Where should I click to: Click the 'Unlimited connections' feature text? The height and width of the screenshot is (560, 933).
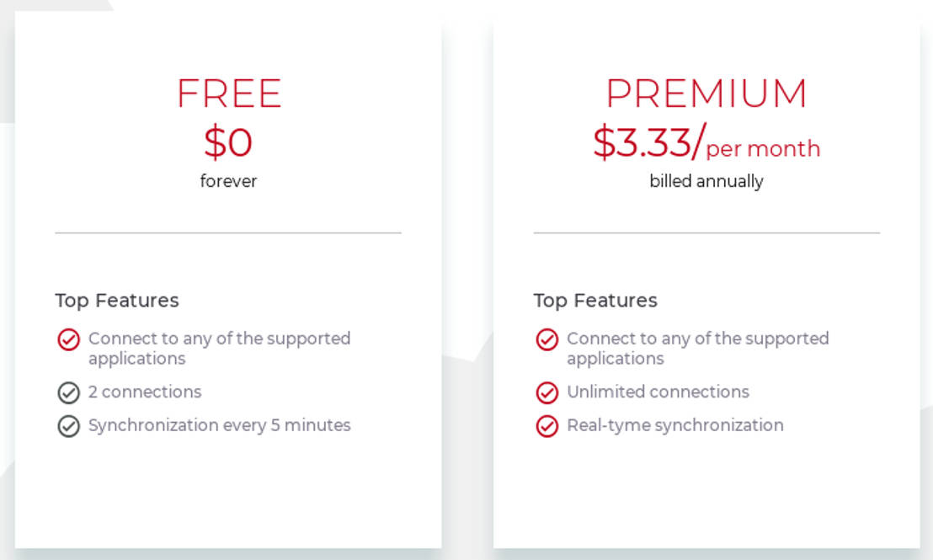[658, 392]
